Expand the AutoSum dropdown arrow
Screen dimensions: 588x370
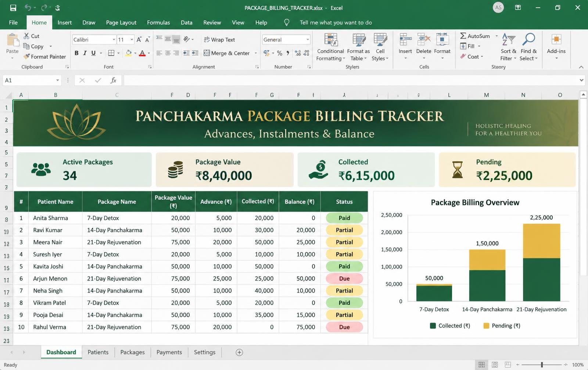[496, 36]
